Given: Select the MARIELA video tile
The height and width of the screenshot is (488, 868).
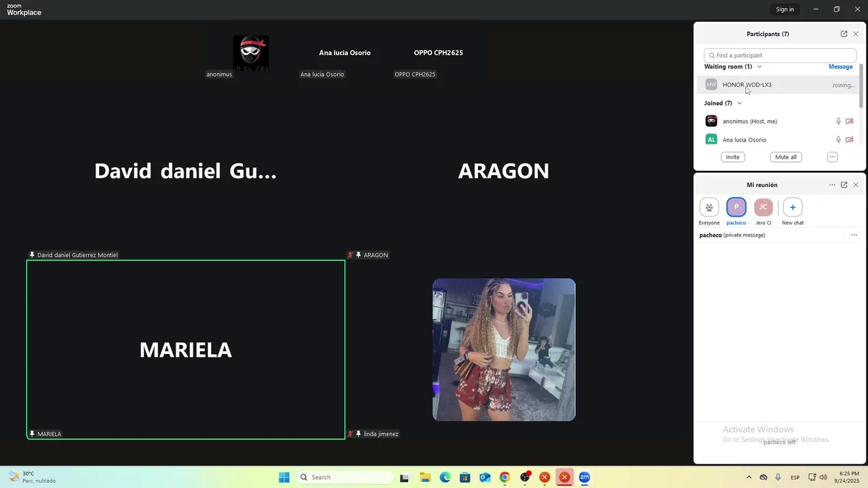Looking at the screenshot, I should pyautogui.click(x=185, y=350).
